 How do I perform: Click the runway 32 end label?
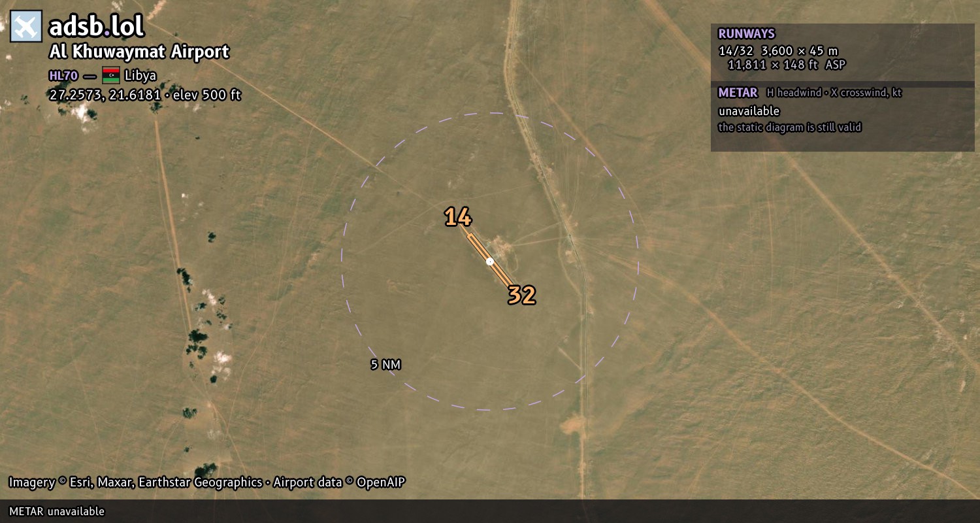pos(522,295)
